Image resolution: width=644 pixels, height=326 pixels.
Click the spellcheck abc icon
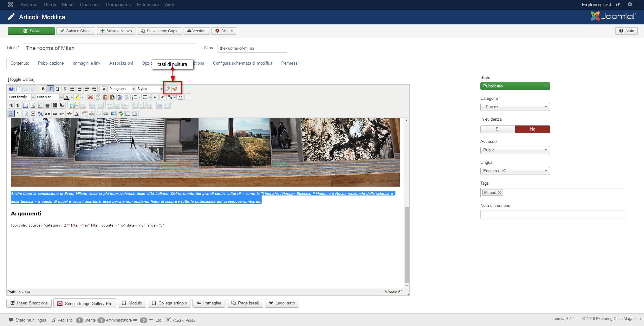(x=120, y=113)
